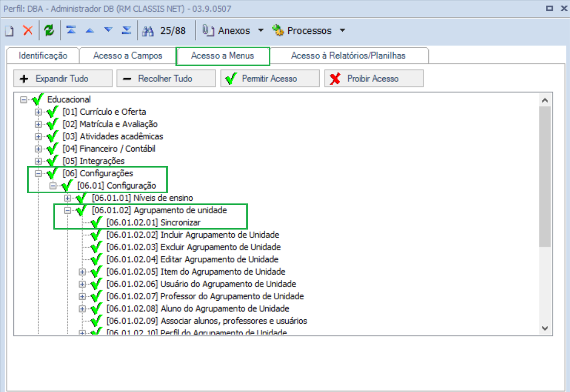Click the red X delete icon
Screen dimensions: 570x392
pyautogui.click(x=28, y=31)
